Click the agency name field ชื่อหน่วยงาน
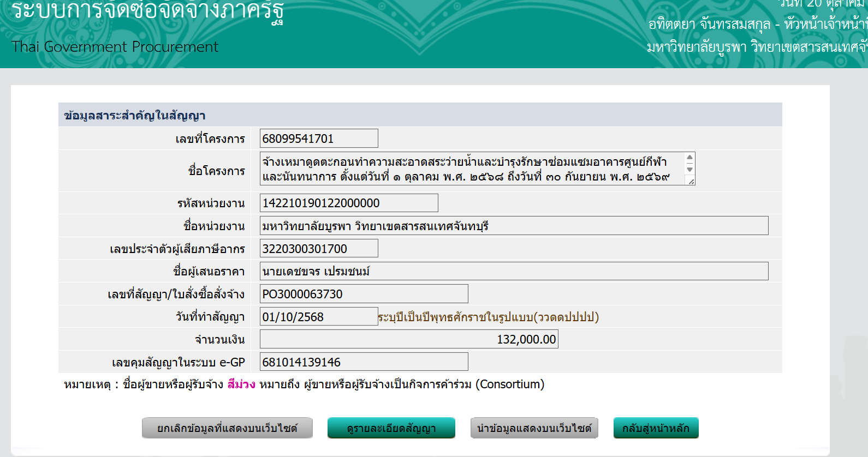The width and height of the screenshot is (868, 457). 514,226
